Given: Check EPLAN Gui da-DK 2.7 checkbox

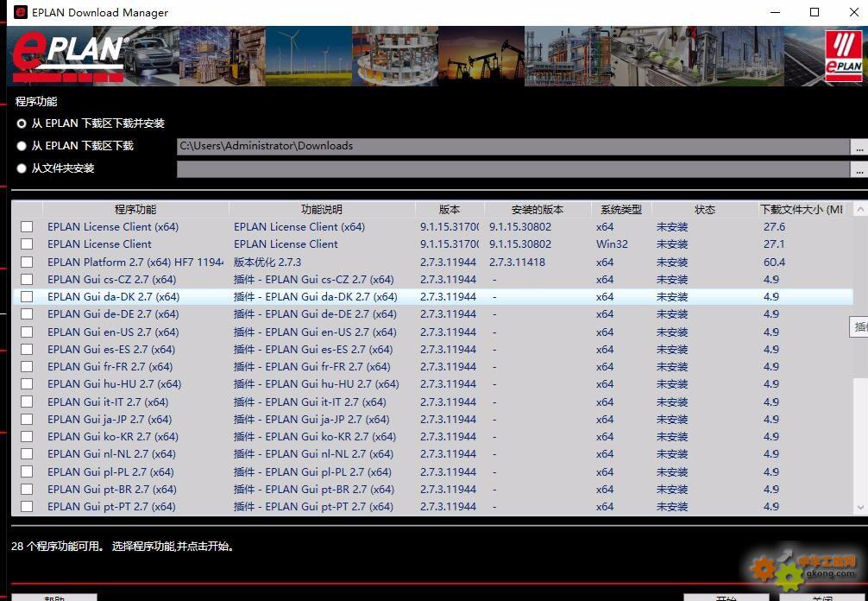Looking at the screenshot, I should click(x=27, y=296).
